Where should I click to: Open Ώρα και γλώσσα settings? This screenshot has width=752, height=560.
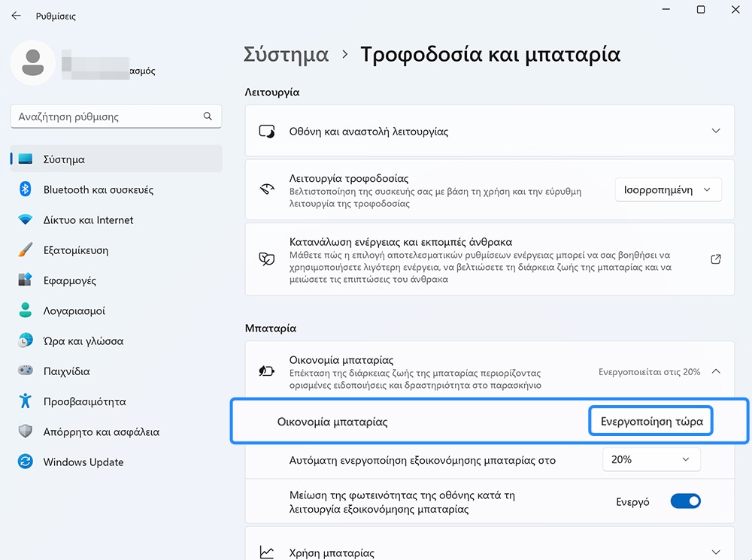[x=116, y=341]
